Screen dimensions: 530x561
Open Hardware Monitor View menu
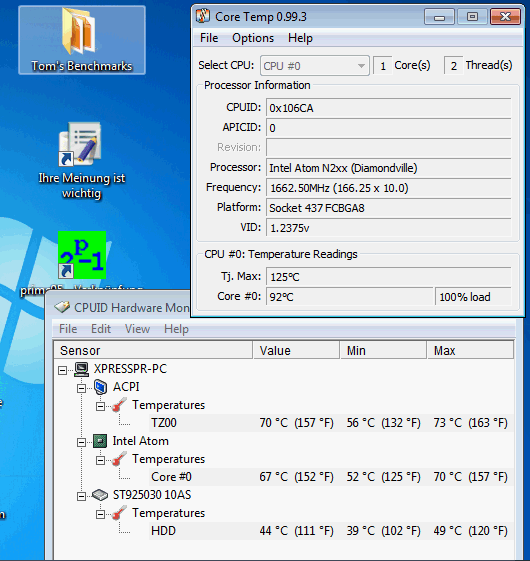click(137, 329)
